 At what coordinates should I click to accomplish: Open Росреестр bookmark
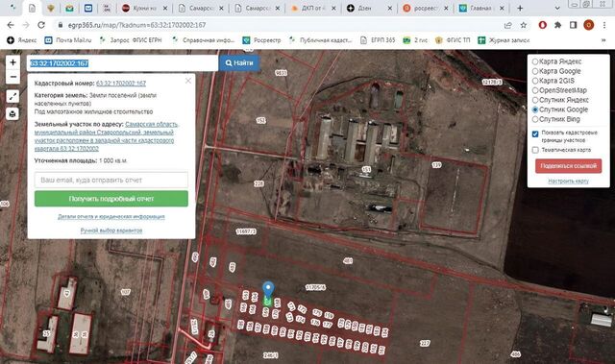pyautogui.click(x=261, y=40)
